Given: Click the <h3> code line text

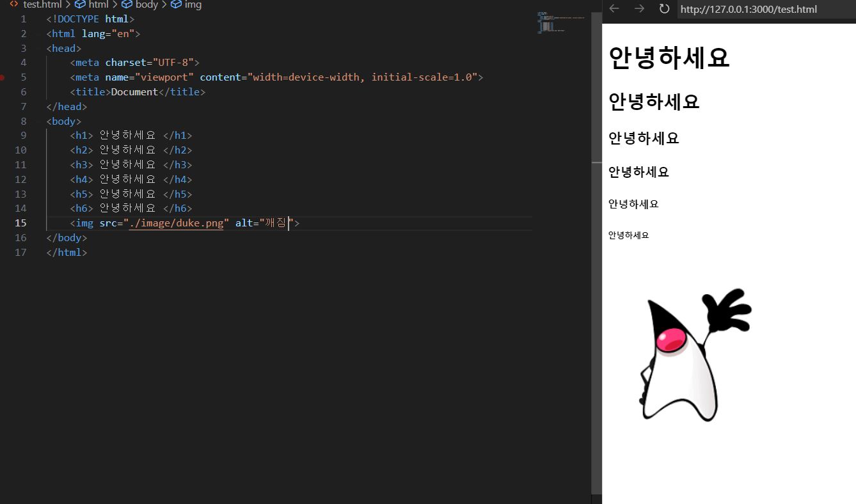Looking at the screenshot, I should click(131, 165).
